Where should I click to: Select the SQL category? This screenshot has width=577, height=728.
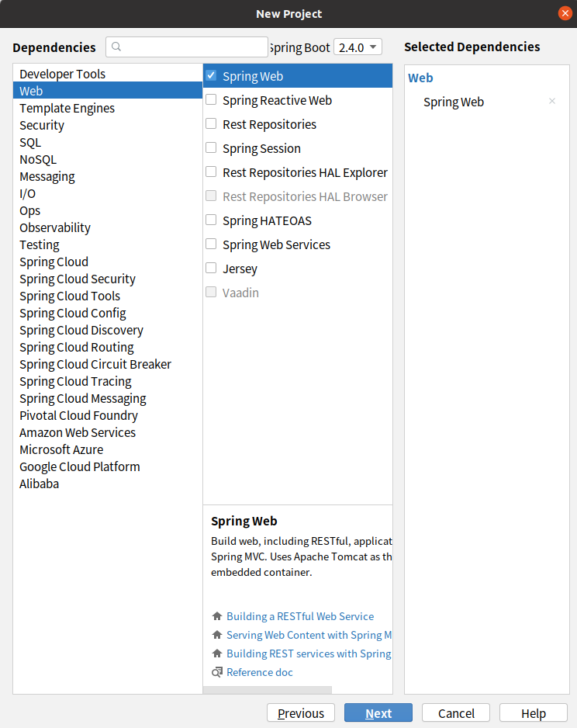pos(108,142)
